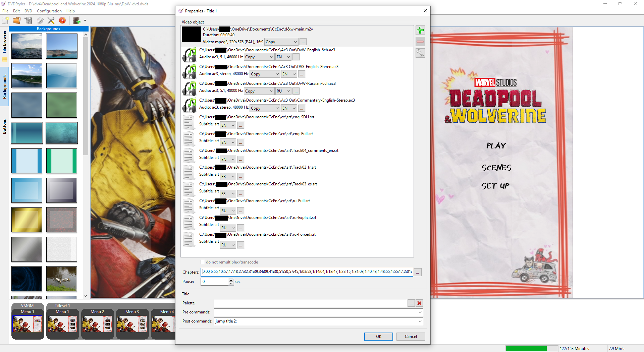Select the Track03_es.srt subtitle icon
644x352 pixels.
[x=189, y=189]
